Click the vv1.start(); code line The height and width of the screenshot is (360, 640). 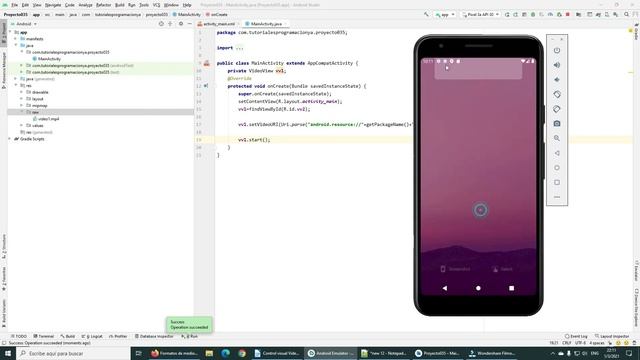pos(254,140)
